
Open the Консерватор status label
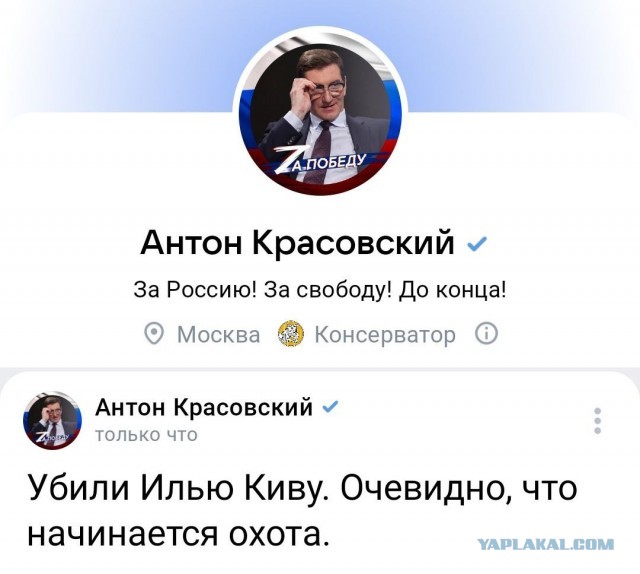pyautogui.click(x=385, y=335)
